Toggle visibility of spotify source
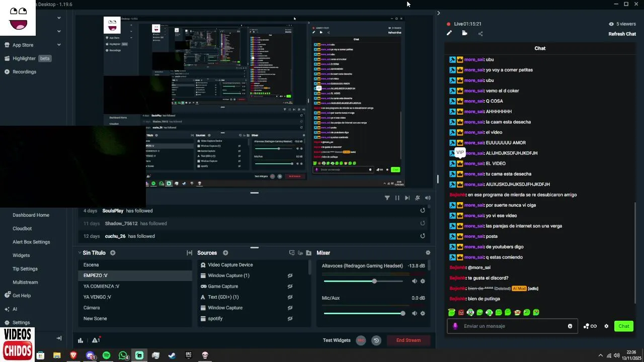Viewport: 644px width, 362px height. click(x=290, y=319)
